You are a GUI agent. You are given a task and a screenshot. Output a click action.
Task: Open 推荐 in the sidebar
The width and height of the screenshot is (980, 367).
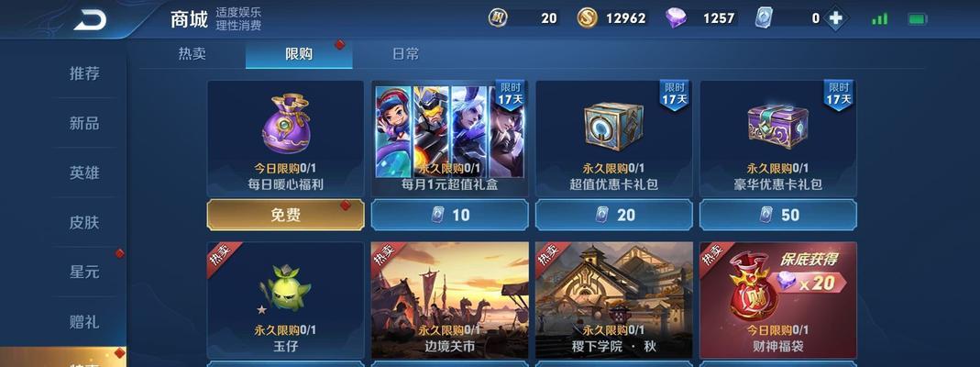[84, 73]
